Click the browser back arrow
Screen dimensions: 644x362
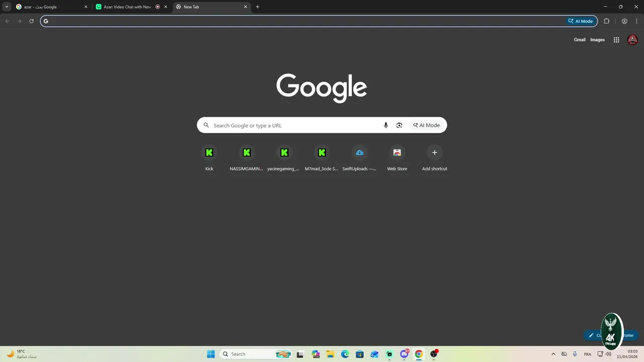7,21
